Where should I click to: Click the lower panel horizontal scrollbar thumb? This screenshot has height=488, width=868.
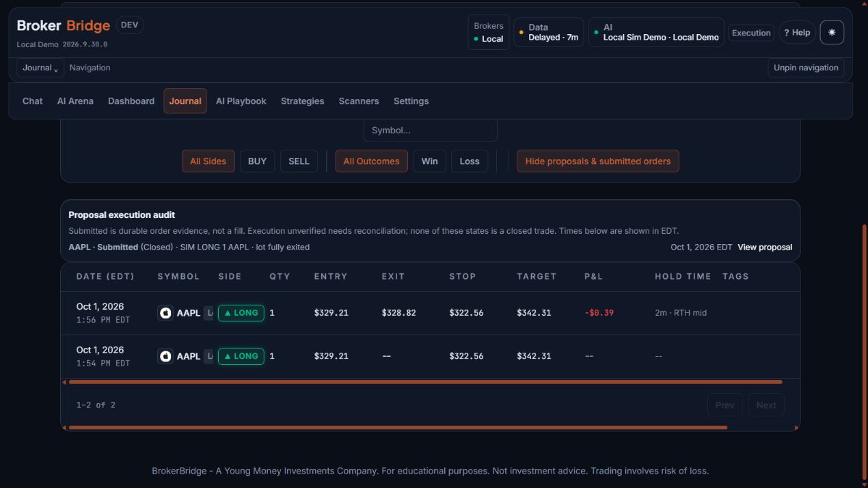(x=398, y=428)
